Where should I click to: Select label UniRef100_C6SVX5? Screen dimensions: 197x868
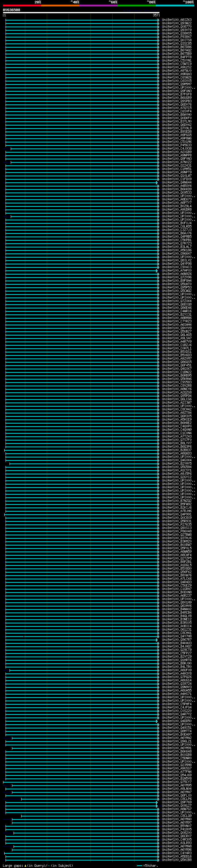pyautogui.click(x=176, y=81)
